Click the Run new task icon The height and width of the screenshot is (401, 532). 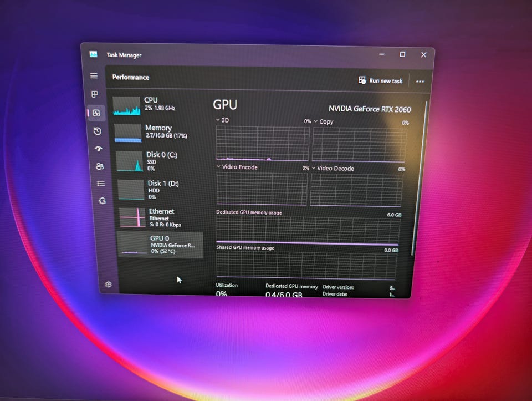coord(362,80)
